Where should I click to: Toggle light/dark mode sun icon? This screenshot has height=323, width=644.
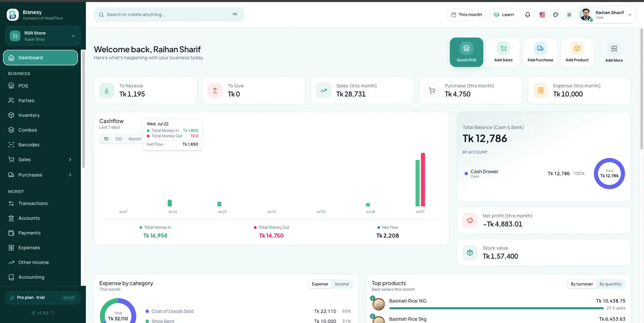coord(569,15)
